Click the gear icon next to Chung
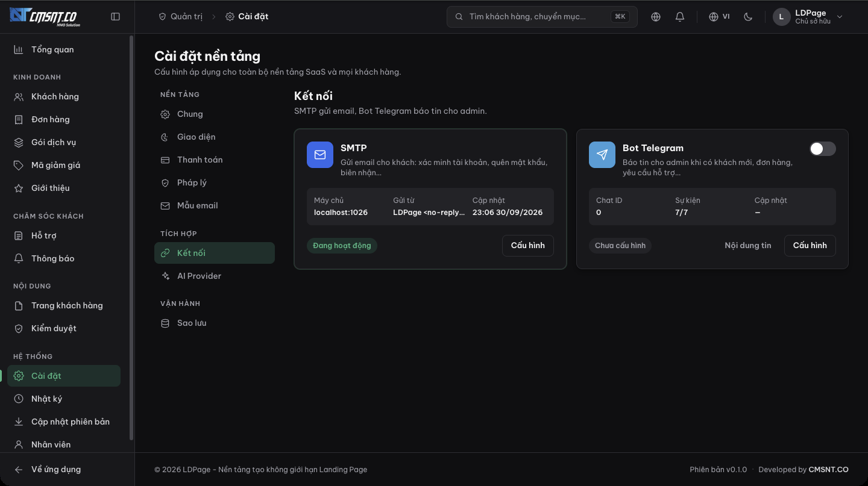The image size is (868, 486). (x=165, y=114)
